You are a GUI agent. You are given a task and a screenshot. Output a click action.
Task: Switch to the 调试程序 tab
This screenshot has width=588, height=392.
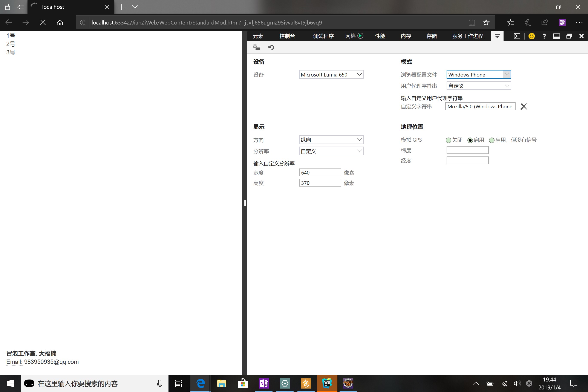323,36
